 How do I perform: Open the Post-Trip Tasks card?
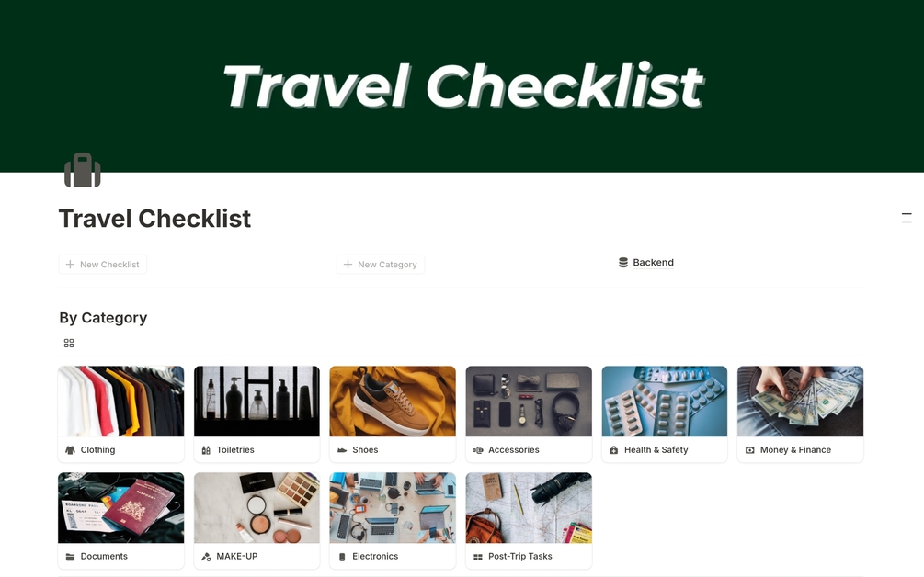tap(529, 521)
